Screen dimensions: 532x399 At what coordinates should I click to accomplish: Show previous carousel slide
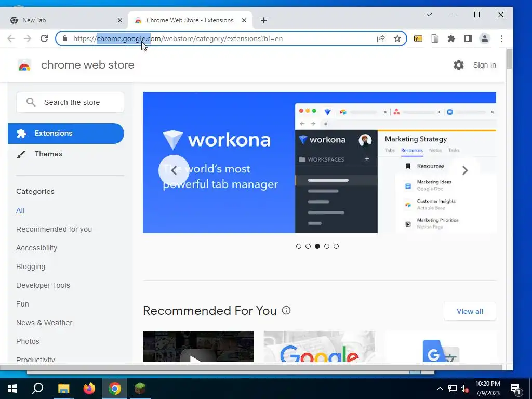pyautogui.click(x=174, y=170)
